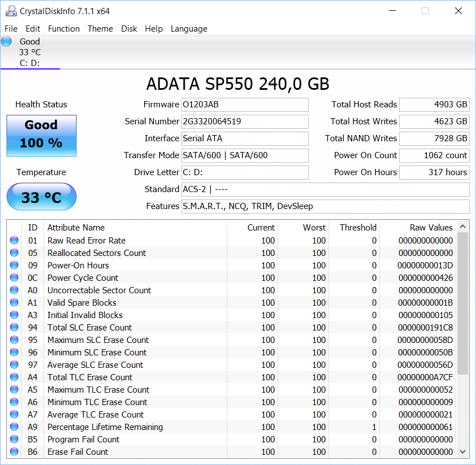Image resolution: width=476 pixels, height=465 pixels.
Task: Open the Language menu
Action: click(x=189, y=29)
